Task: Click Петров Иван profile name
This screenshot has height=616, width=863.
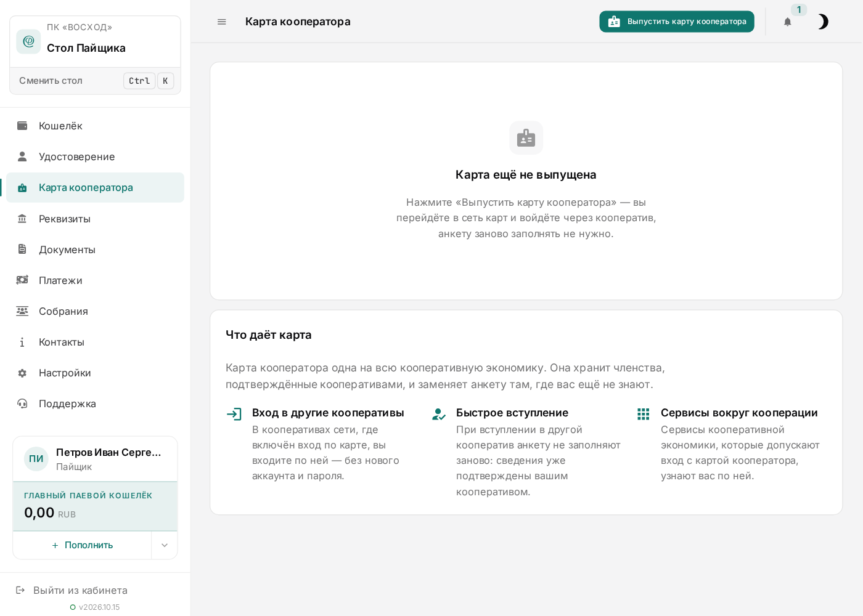Action: 108,452
